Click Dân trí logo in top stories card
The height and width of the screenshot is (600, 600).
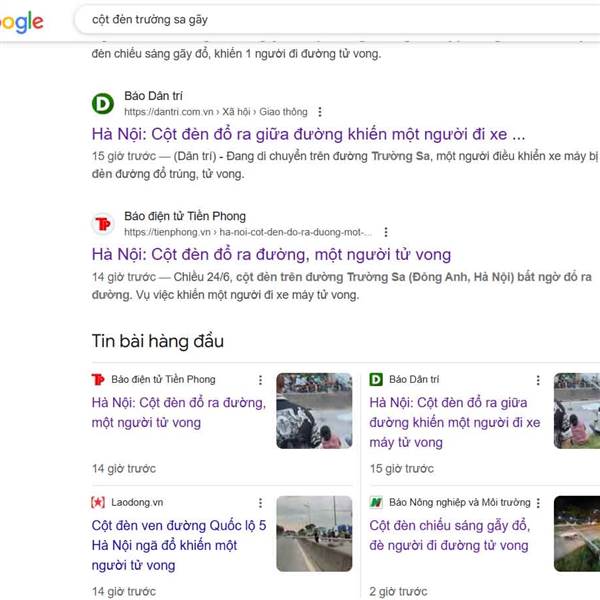pyautogui.click(x=376, y=380)
